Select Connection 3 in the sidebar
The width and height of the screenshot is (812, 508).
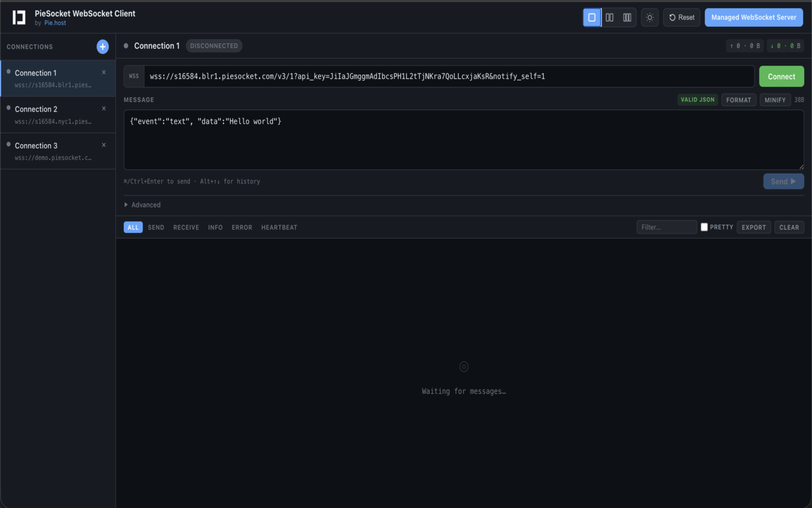coord(58,151)
